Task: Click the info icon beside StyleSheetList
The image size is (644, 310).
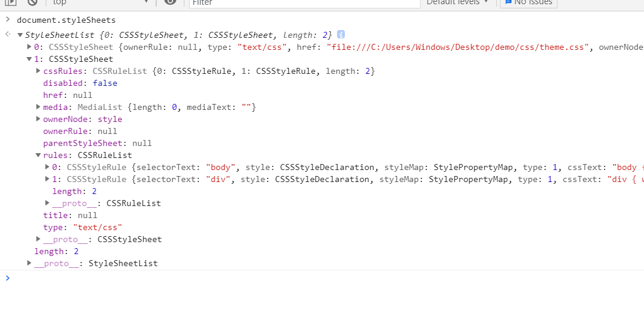Action: point(341,35)
